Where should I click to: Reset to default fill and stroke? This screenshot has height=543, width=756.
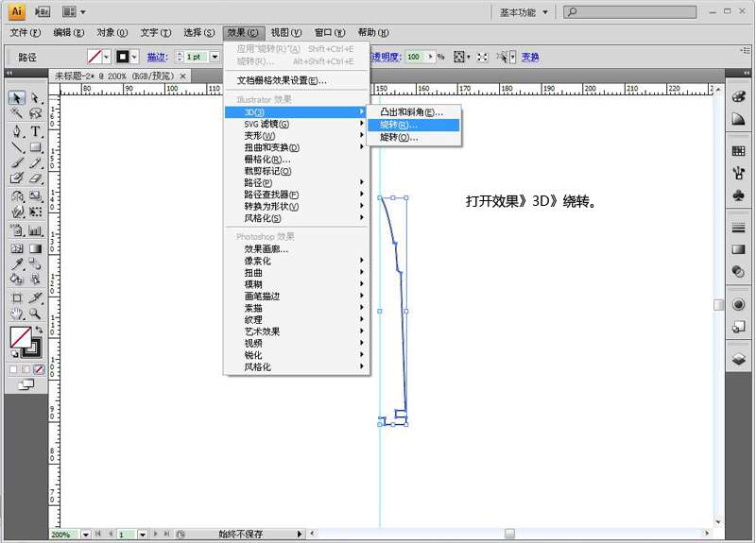point(15,354)
